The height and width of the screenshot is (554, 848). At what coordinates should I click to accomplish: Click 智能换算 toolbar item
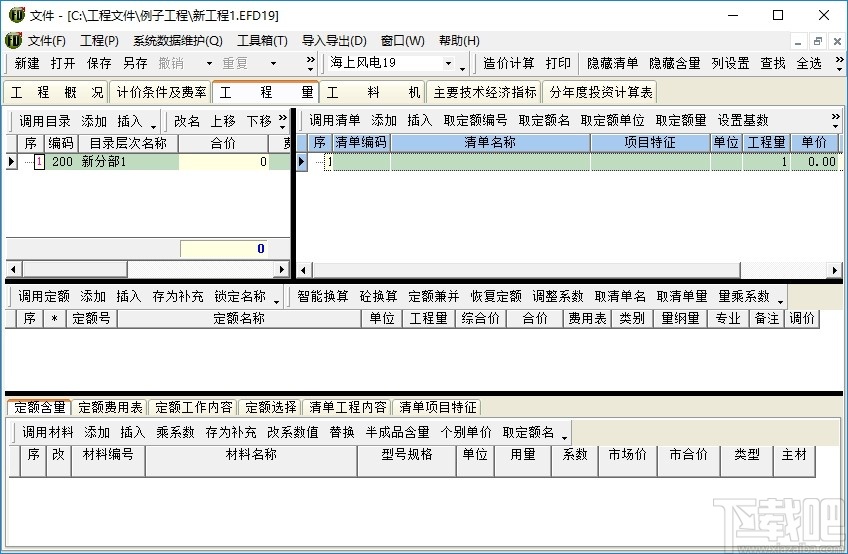(x=323, y=296)
